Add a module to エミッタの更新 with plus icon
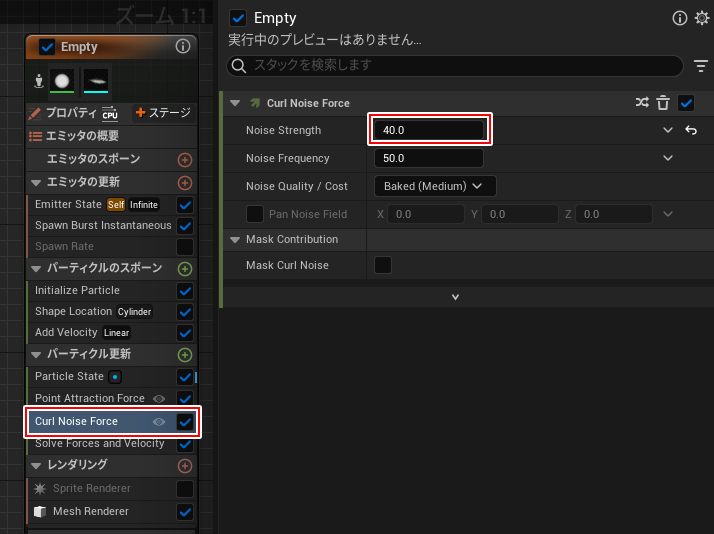 coord(184,183)
